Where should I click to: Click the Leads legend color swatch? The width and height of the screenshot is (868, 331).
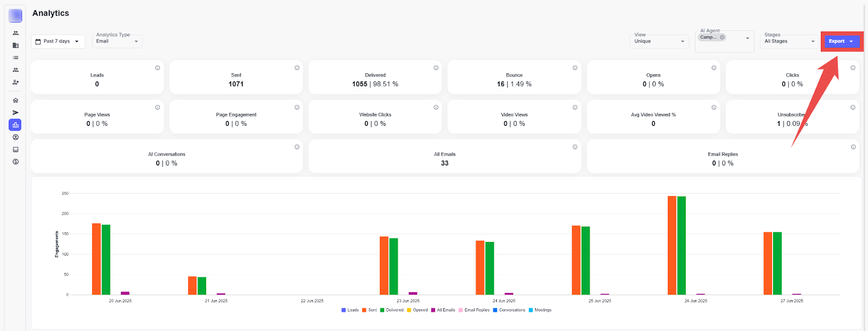[343, 310]
